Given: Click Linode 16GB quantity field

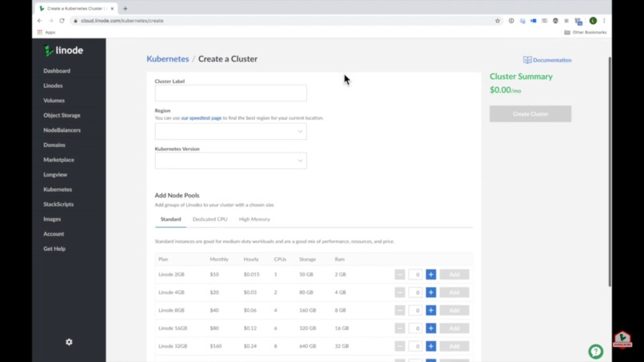Looking at the screenshot, I should [415, 328].
